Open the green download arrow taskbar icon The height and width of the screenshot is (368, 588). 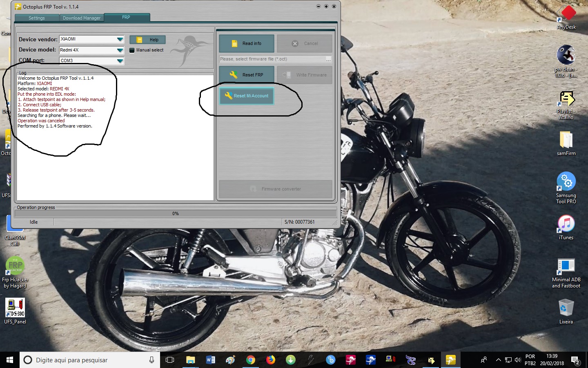291,360
